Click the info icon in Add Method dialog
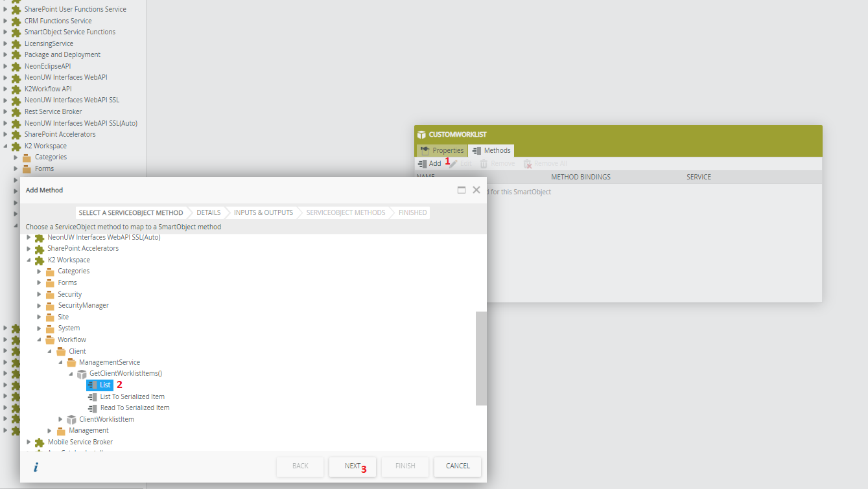 36,466
